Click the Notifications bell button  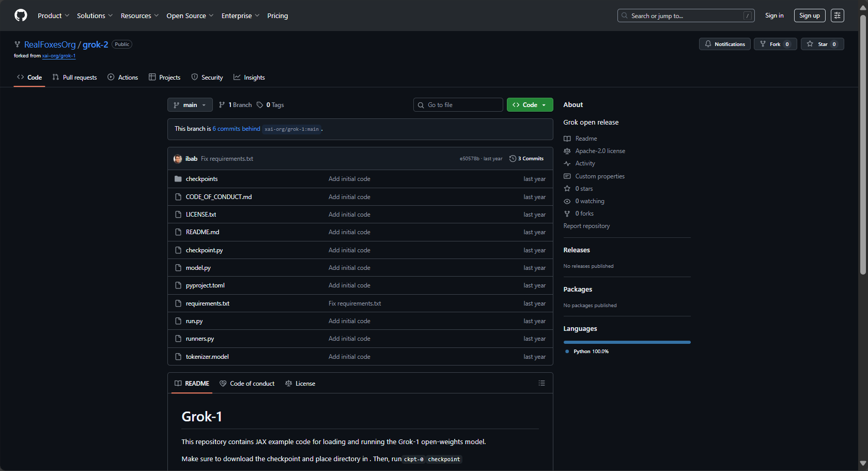pyautogui.click(x=724, y=44)
